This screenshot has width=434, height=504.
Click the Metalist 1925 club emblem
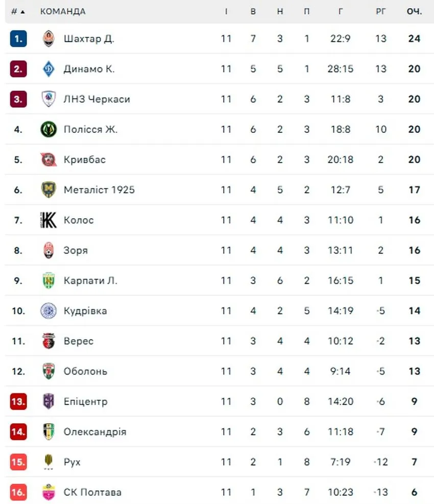(x=49, y=190)
